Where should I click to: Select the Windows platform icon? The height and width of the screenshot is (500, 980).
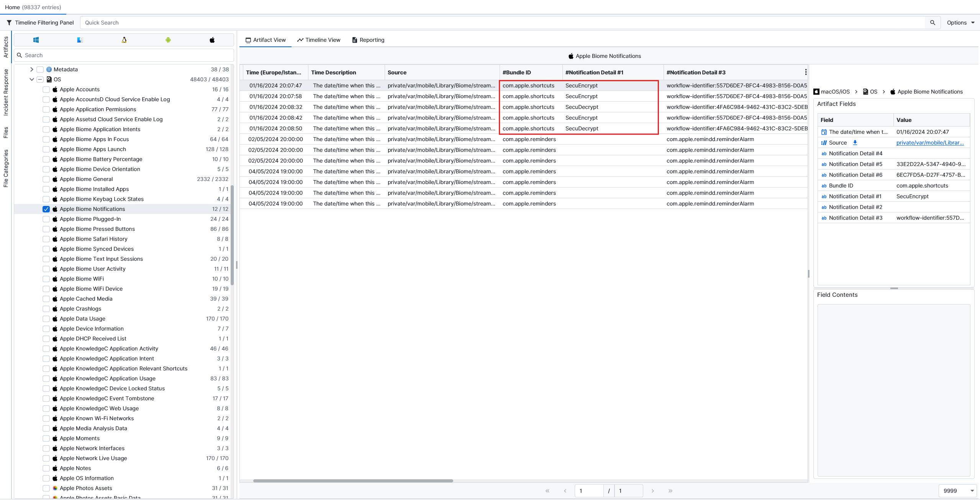36,40
